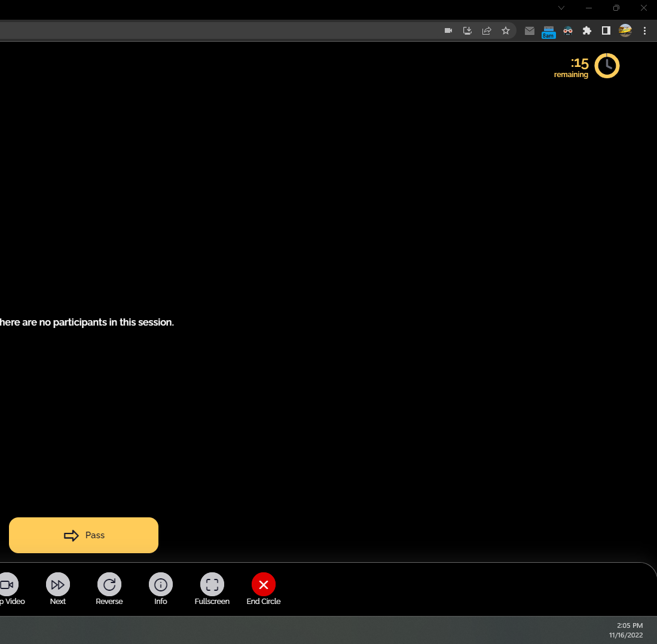This screenshot has height=644, width=657.
Task: Open the Chrome three-dot menu
Action: (x=644, y=30)
